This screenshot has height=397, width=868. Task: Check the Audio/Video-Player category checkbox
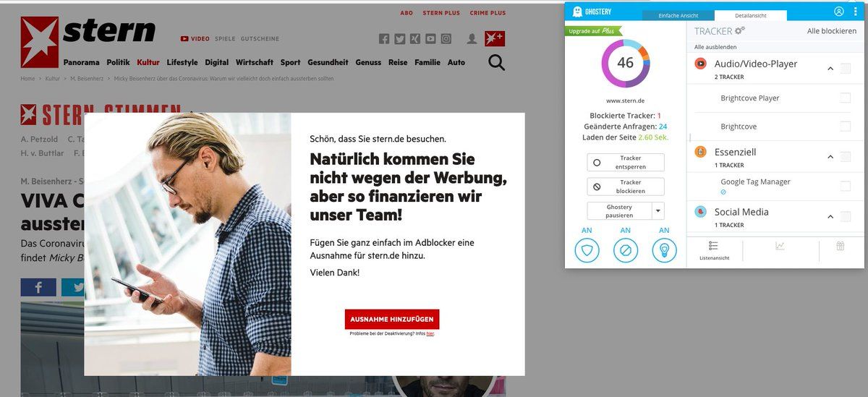[x=846, y=68]
